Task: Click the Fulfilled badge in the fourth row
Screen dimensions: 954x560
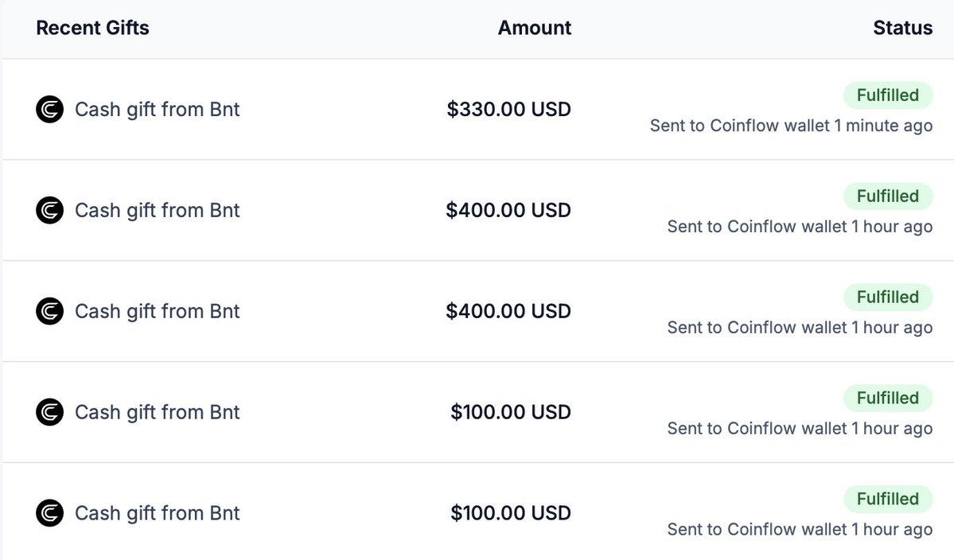Action: 888,399
